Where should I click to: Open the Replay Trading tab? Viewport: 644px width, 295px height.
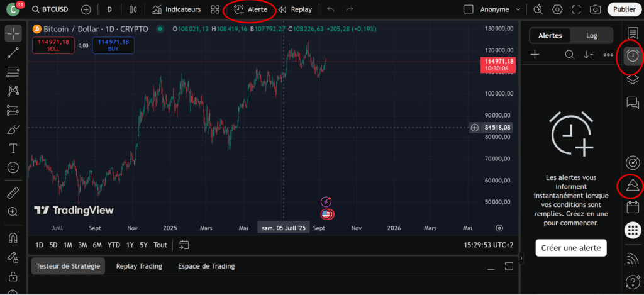click(x=139, y=266)
